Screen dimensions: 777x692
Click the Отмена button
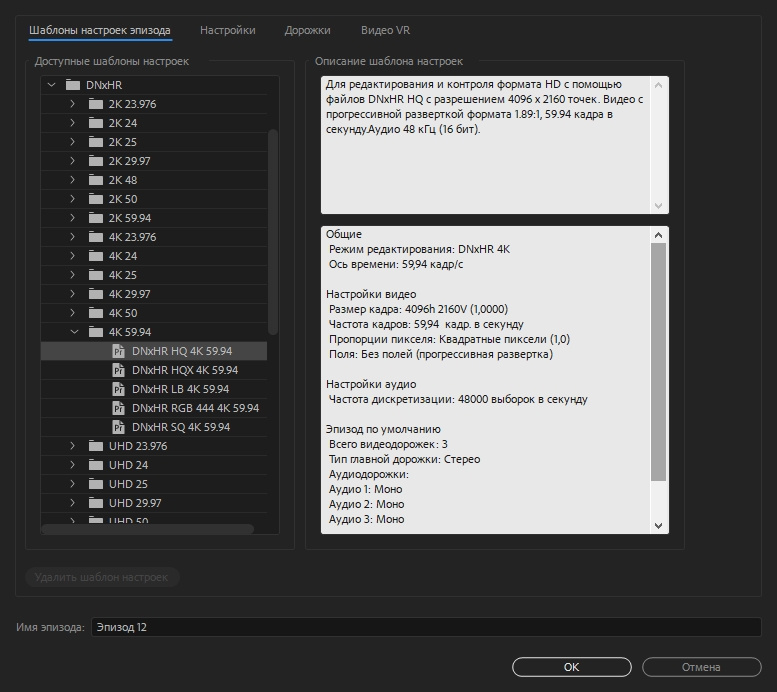[x=701, y=667]
